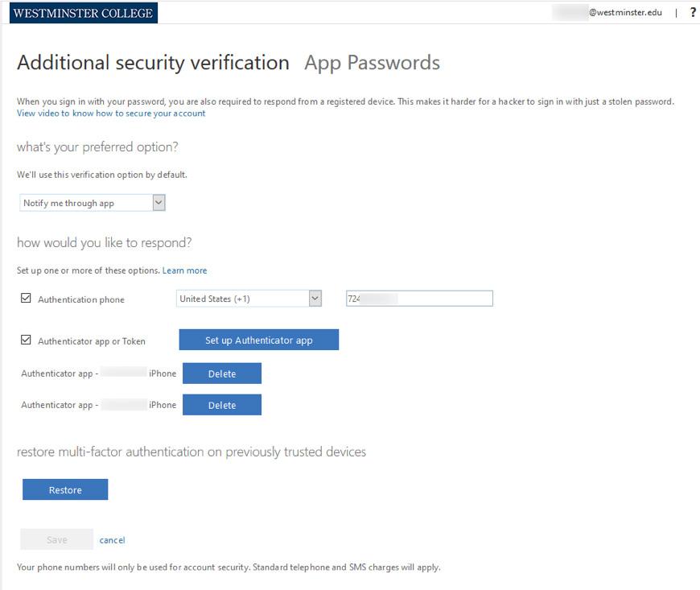Delete the second Authenticator app iPhone
Viewport: 700px width, 590px height.
click(222, 405)
